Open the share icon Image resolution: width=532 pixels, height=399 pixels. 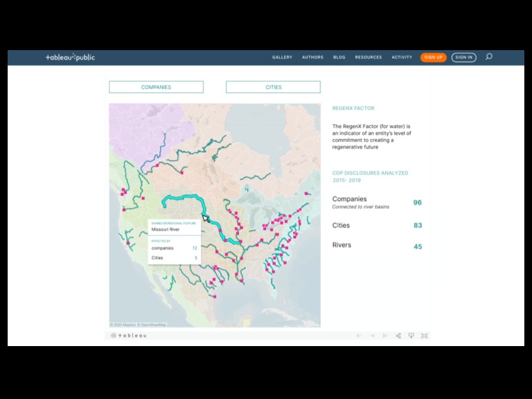(x=398, y=336)
